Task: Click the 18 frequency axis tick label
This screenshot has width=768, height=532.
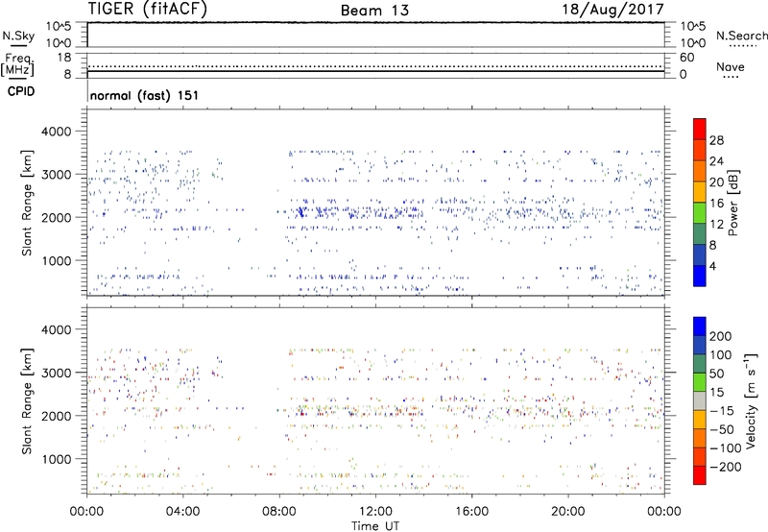Action: [64, 58]
